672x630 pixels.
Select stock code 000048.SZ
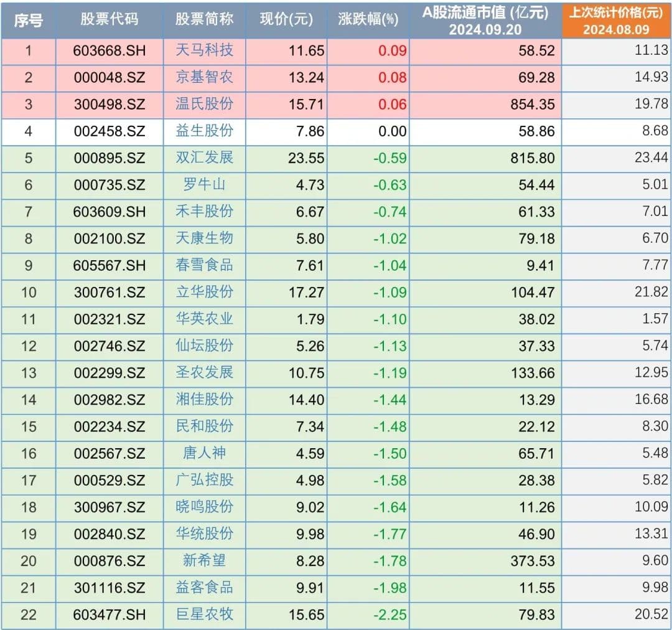pos(110,78)
